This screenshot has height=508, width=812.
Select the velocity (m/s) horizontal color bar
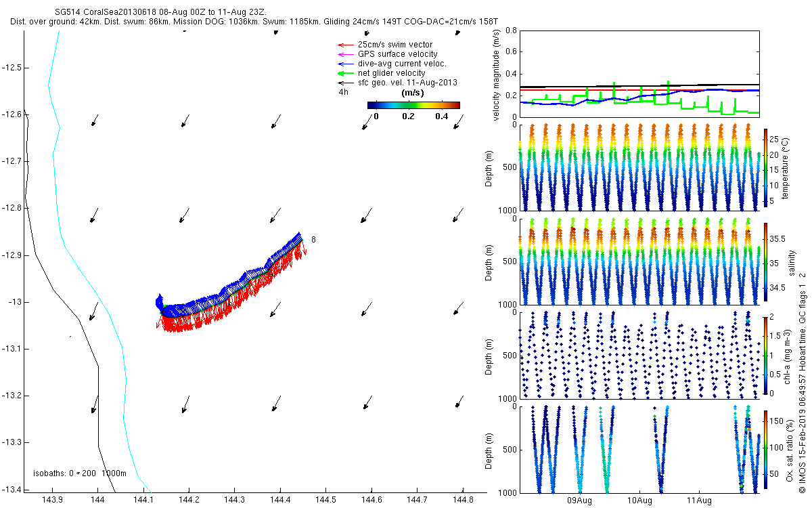[413, 105]
